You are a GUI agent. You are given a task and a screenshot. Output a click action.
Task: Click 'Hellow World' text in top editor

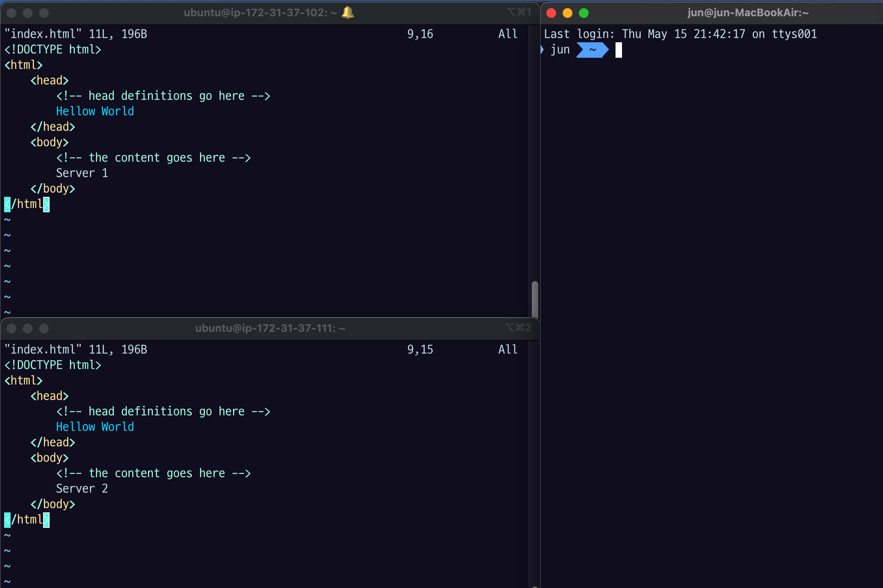pos(95,111)
